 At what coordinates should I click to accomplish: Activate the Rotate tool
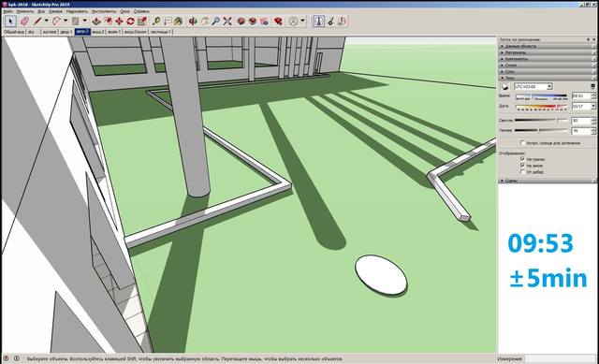pyautogui.click(x=131, y=22)
